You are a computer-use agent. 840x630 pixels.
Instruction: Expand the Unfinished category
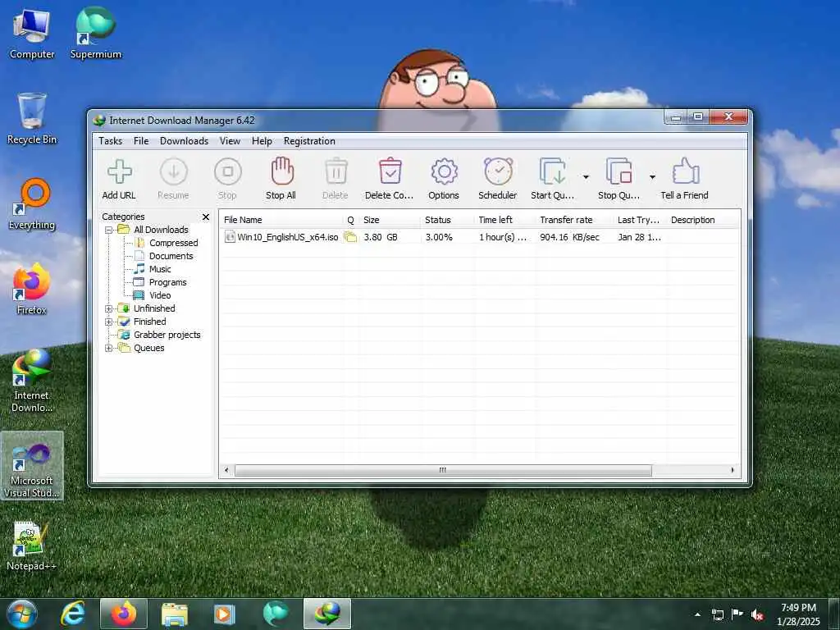tap(109, 308)
